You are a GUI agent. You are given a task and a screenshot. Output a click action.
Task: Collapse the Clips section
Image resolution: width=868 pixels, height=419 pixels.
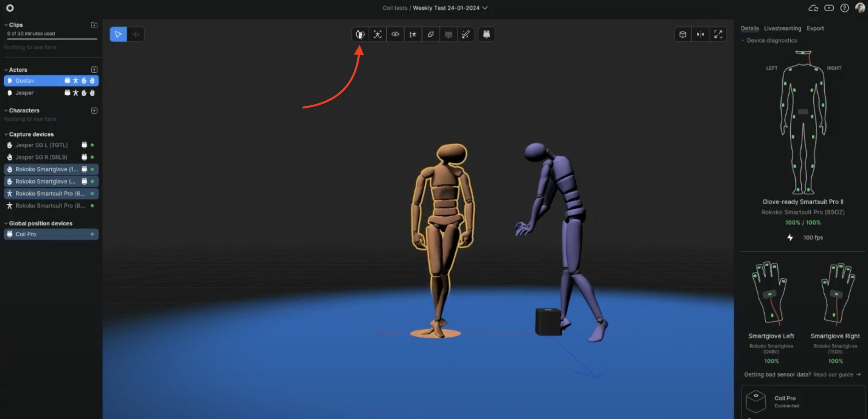click(x=6, y=25)
